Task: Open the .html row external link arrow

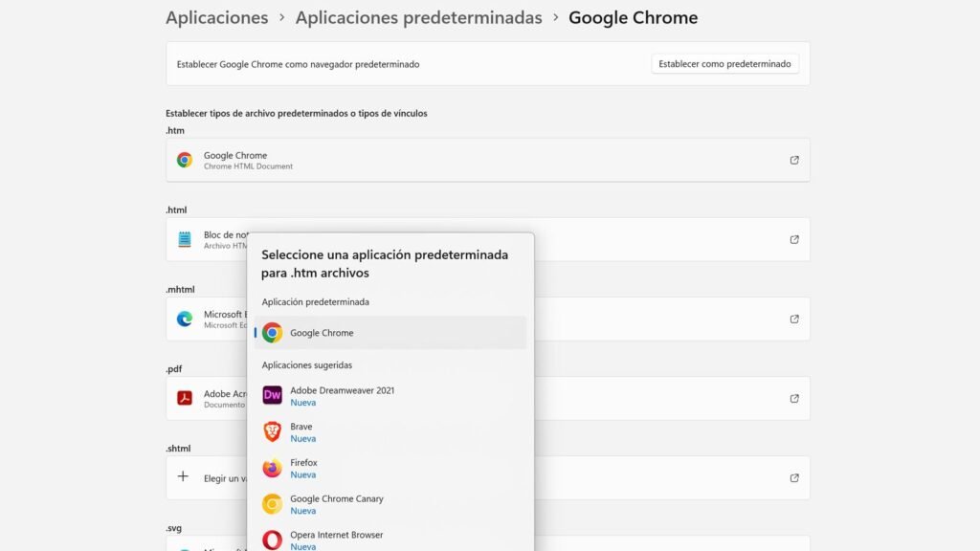Action: pos(794,239)
